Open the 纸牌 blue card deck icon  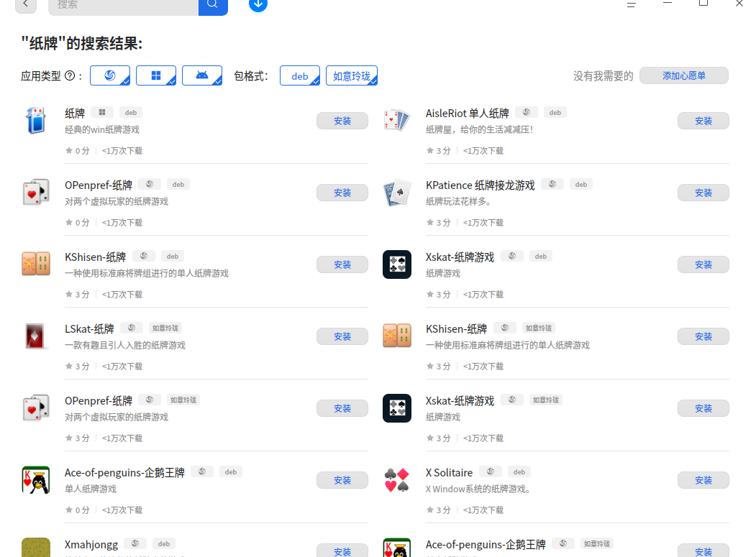[x=36, y=121]
